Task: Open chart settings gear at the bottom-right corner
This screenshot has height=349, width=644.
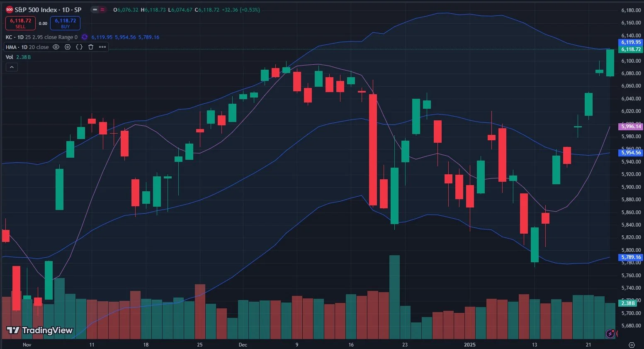Action: tap(632, 345)
